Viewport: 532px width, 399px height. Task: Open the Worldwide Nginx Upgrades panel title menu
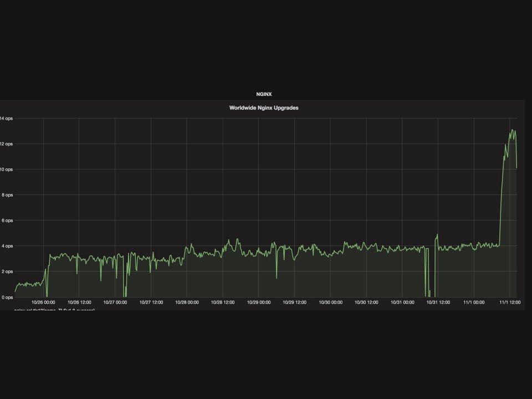click(x=264, y=108)
